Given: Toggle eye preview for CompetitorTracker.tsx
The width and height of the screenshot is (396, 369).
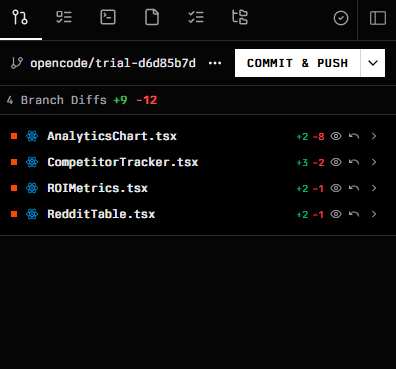Looking at the screenshot, I should tap(336, 162).
